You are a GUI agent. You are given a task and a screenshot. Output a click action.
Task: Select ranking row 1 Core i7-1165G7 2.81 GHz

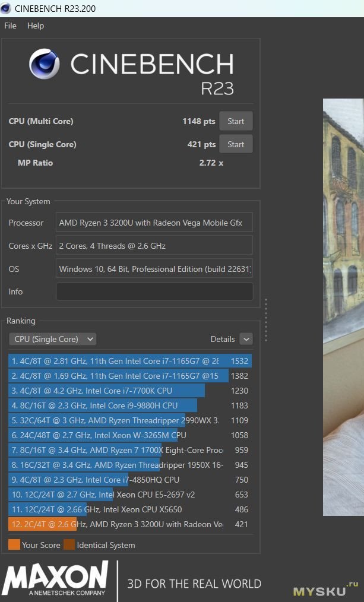click(130, 361)
